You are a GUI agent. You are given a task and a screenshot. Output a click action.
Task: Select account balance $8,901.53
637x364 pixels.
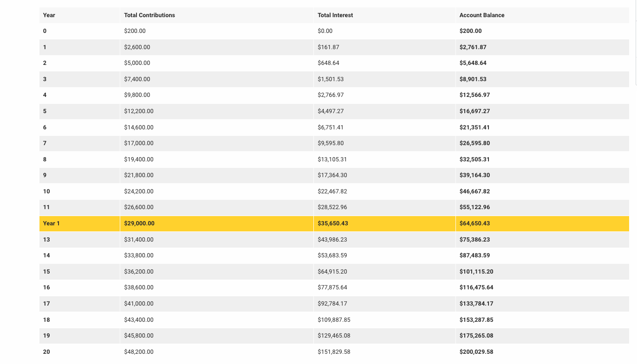click(473, 79)
